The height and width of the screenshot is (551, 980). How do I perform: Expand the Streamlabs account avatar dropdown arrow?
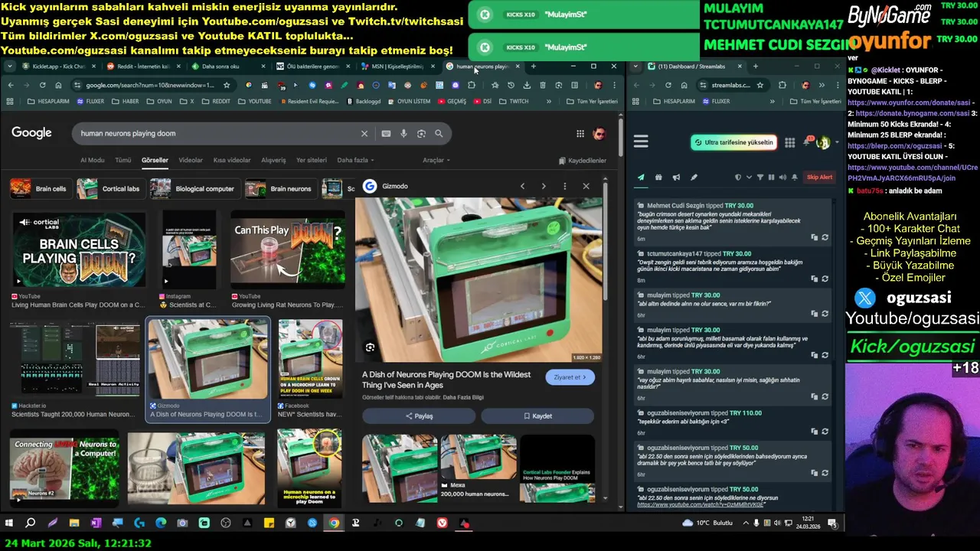coord(836,142)
